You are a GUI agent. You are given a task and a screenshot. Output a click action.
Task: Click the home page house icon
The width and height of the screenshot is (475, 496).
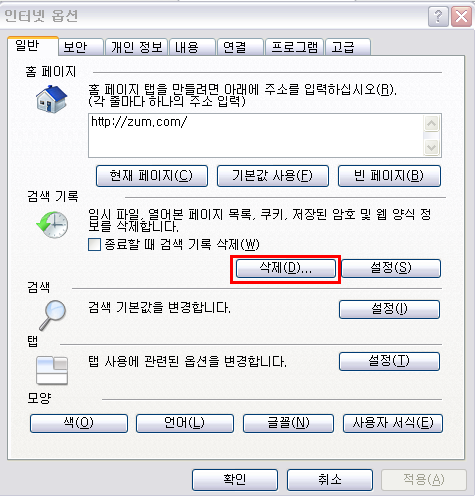52,99
